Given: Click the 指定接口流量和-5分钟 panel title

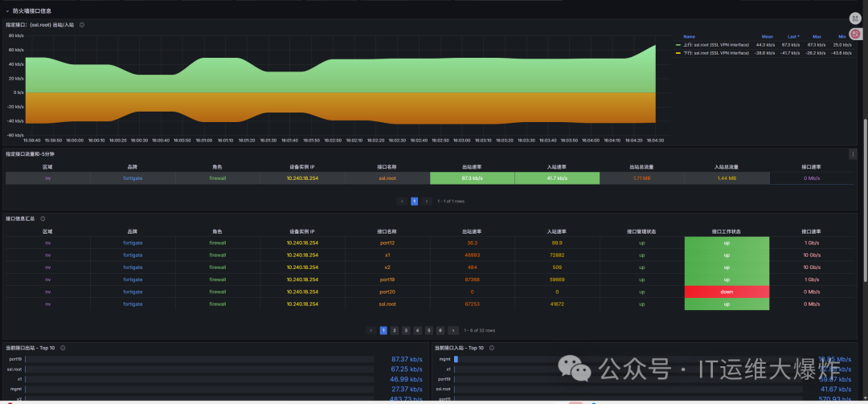Looking at the screenshot, I should point(30,154).
